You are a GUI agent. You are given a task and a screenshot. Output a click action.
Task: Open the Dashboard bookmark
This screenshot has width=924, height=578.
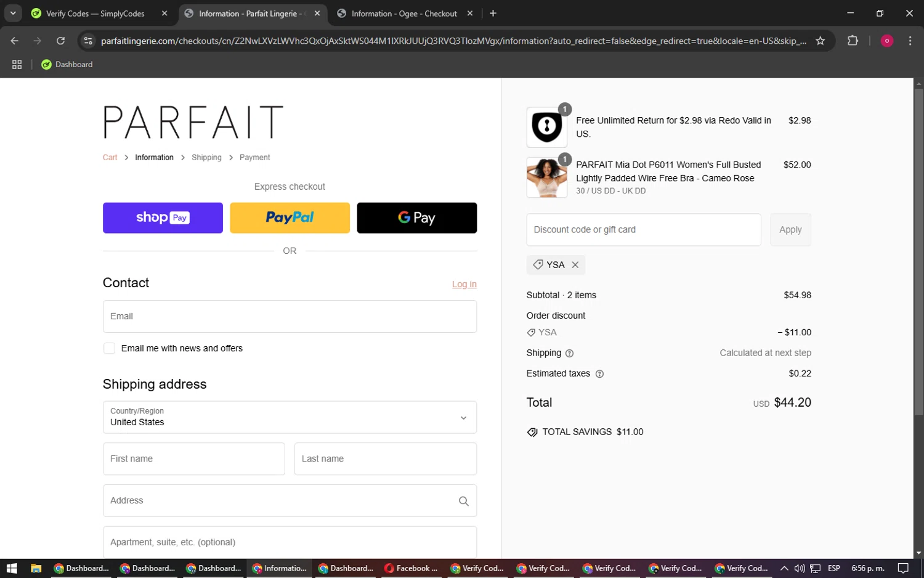[x=67, y=64]
